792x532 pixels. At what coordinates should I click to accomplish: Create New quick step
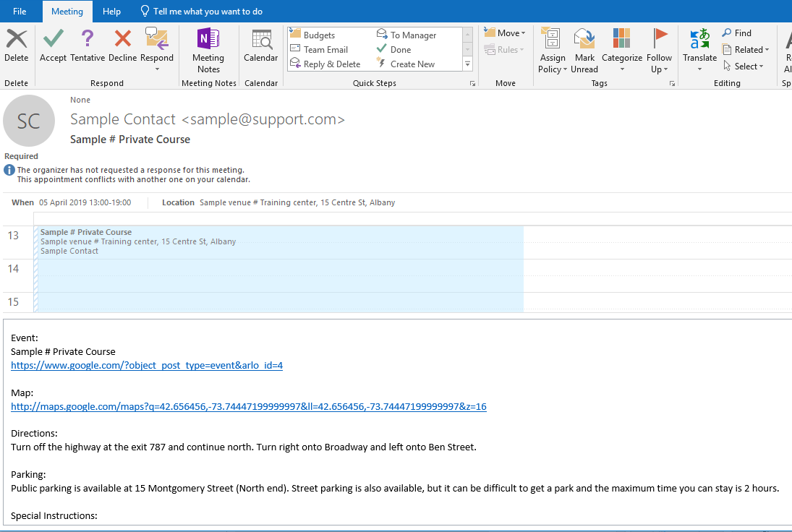(406, 64)
